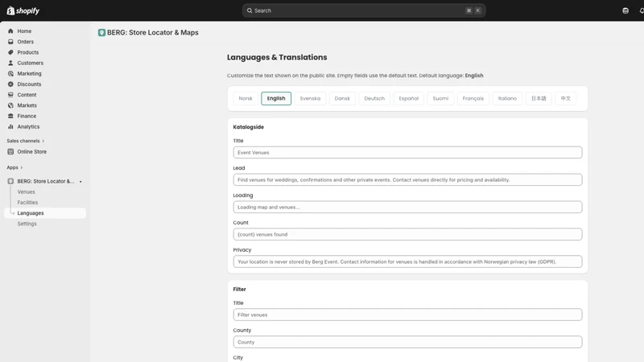Screen dimensions: 644x362
Task: Click the Lead text field
Action: point(407,179)
